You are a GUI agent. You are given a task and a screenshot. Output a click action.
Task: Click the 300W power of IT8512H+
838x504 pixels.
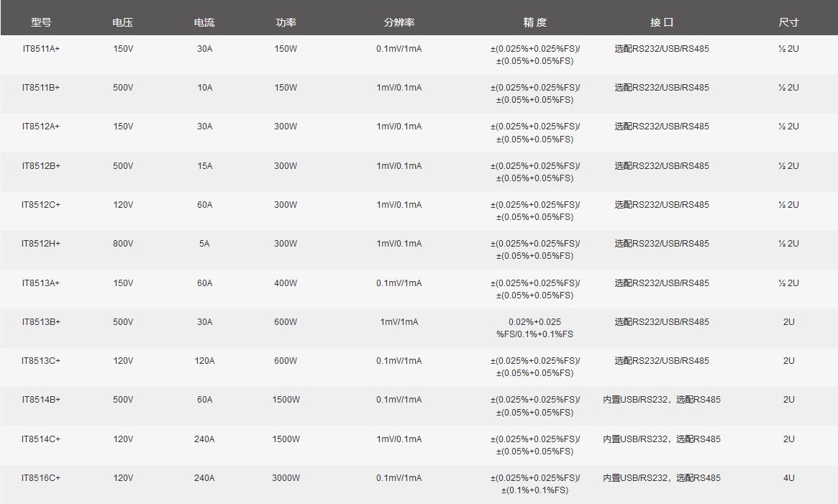pyautogui.click(x=286, y=244)
